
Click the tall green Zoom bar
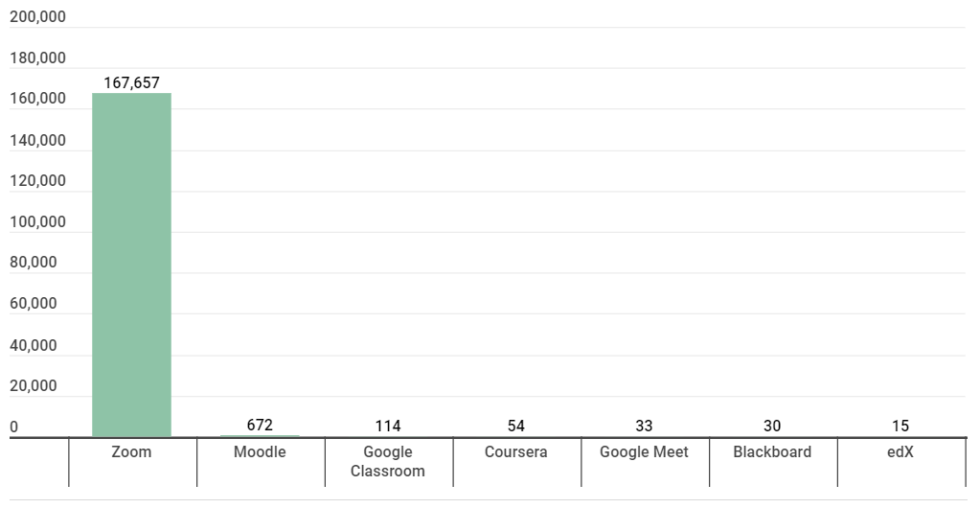click(x=132, y=265)
